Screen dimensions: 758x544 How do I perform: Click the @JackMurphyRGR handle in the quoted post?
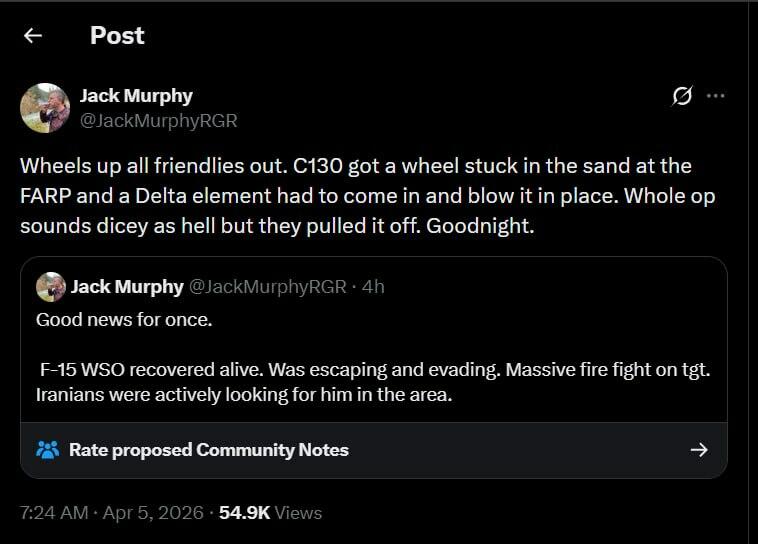coord(267,287)
